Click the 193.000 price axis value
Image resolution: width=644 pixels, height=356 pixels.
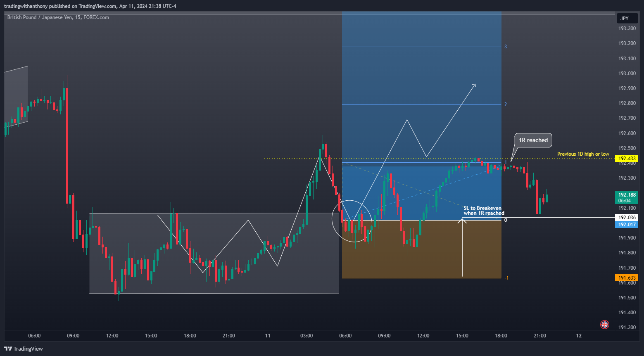(x=627, y=74)
